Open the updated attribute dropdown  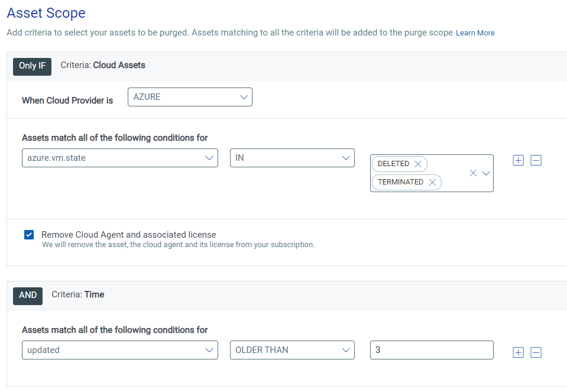point(120,350)
